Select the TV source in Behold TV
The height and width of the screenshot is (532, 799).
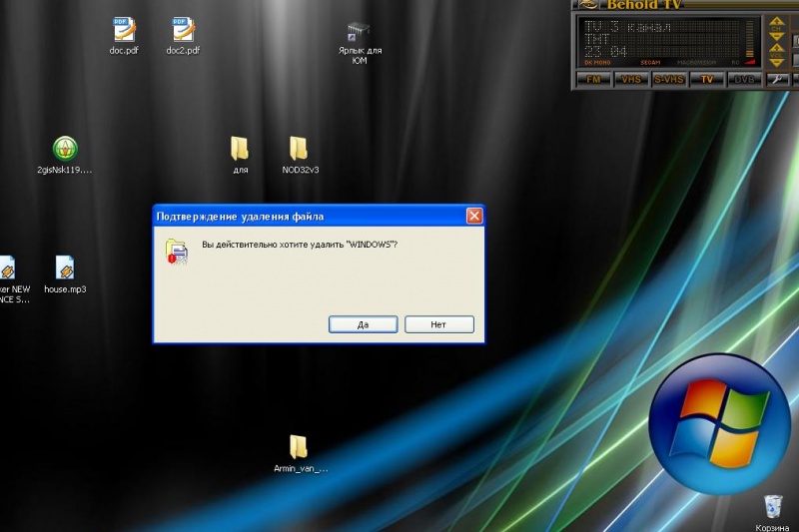point(707,80)
